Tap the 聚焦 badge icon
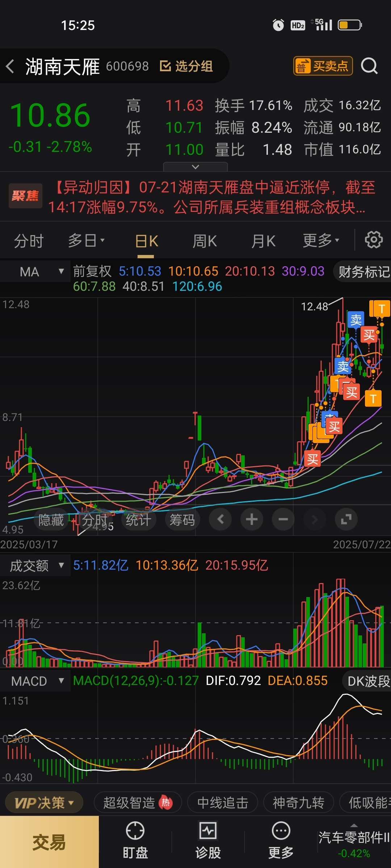The width and height of the screenshot is (391, 868). pos(25,196)
